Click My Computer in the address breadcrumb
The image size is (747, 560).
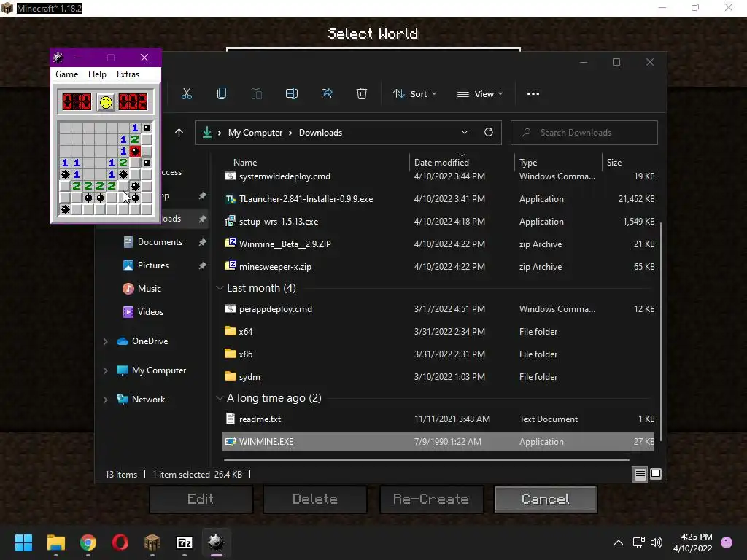255,133
